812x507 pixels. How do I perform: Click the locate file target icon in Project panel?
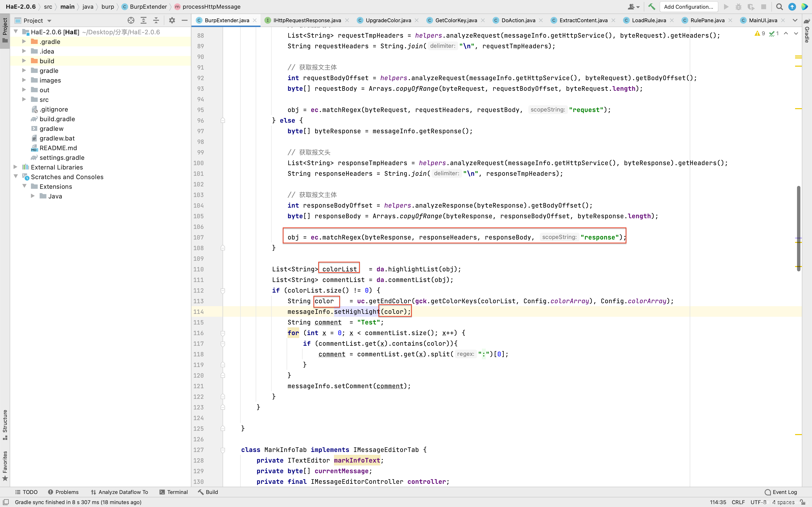click(x=131, y=21)
